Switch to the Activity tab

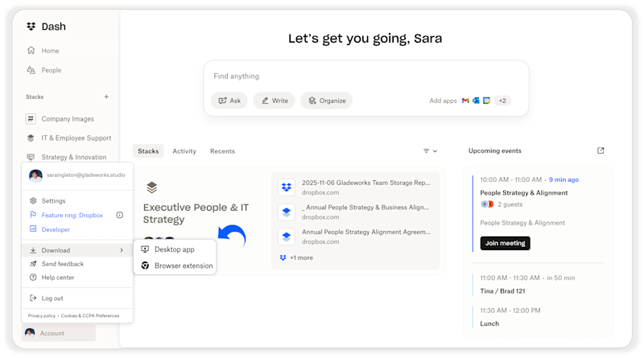pyautogui.click(x=184, y=151)
